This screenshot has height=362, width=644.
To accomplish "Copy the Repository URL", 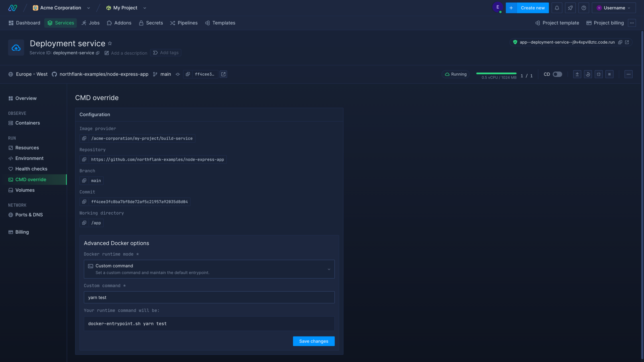I will tap(84, 160).
